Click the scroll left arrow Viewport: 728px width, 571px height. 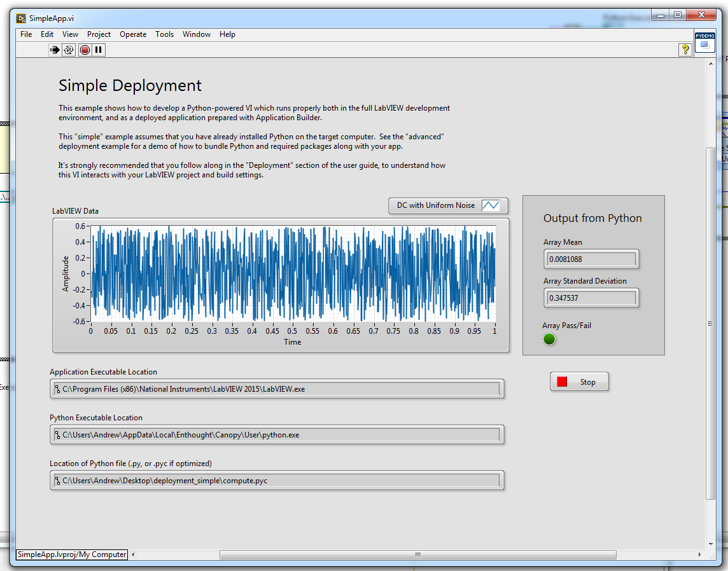(133, 554)
